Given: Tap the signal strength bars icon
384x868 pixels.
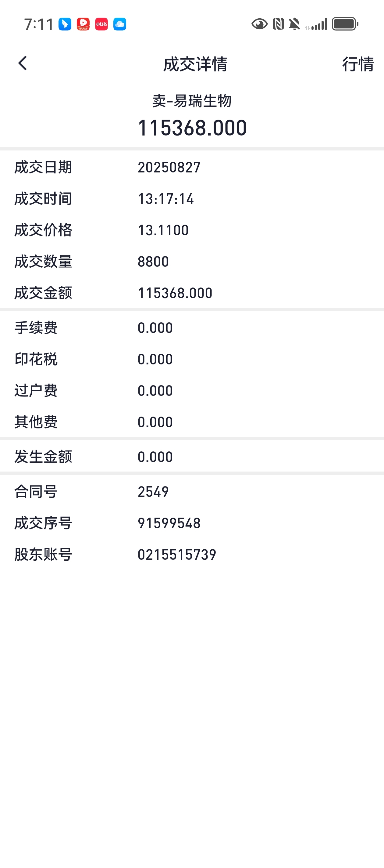Looking at the screenshot, I should (x=316, y=24).
